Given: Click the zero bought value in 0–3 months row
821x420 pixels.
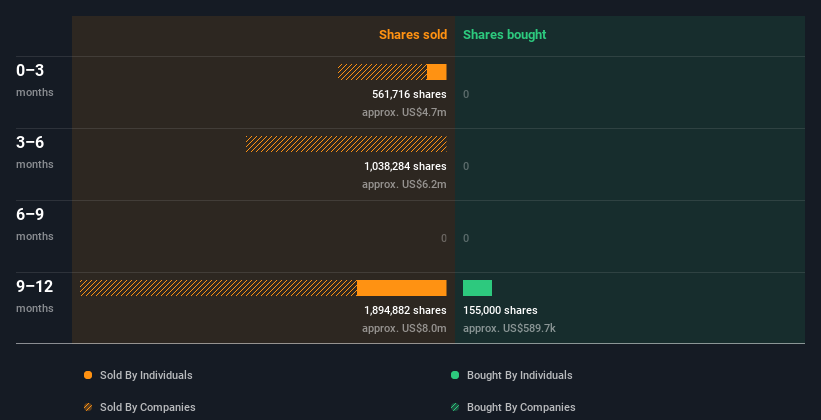Looking at the screenshot, I should (466, 94).
